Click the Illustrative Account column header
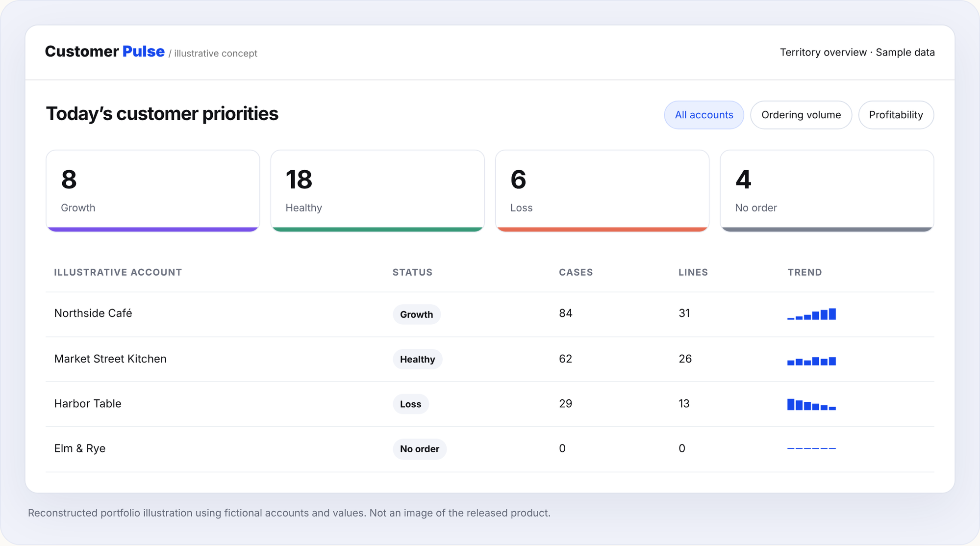Screen dimensions: 980x546 pyautogui.click(x=118, y=272)
